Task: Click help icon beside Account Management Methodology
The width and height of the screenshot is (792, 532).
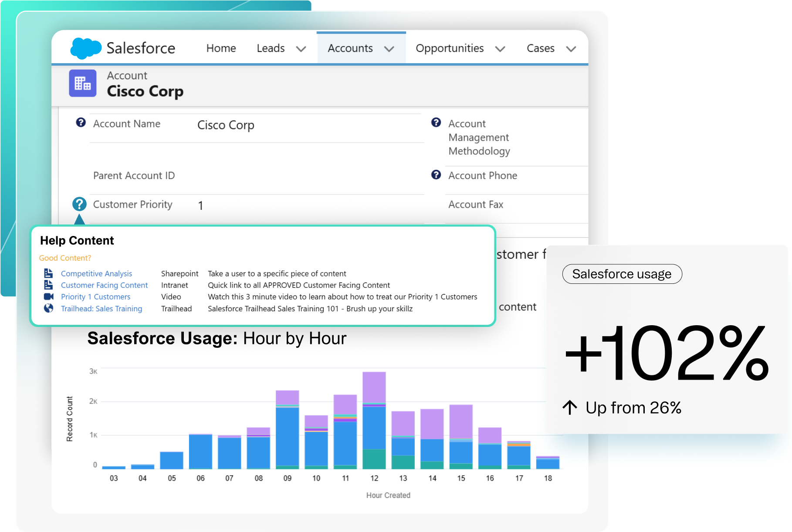Action: tap(436, 122)
